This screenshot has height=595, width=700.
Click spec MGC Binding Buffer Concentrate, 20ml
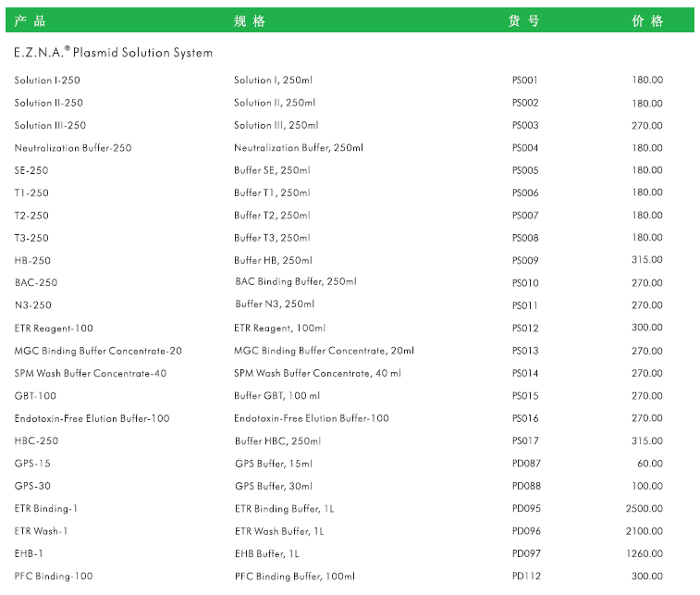[324, 351]
